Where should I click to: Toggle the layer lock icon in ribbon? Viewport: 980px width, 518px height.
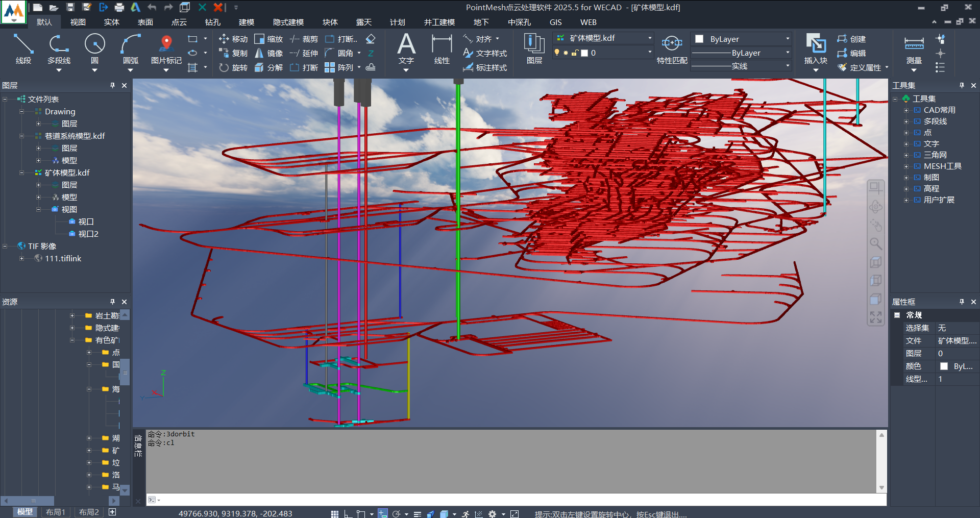click(575, 53)
